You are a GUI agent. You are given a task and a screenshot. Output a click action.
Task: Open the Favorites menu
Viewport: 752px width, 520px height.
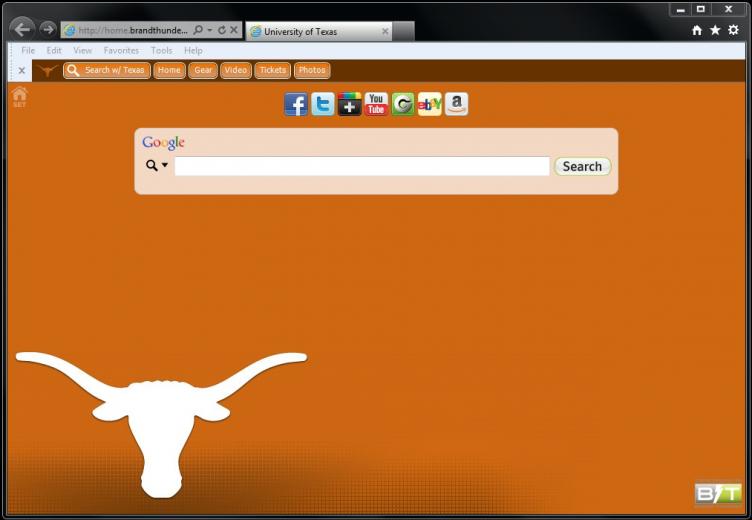[x=121, y=50]
